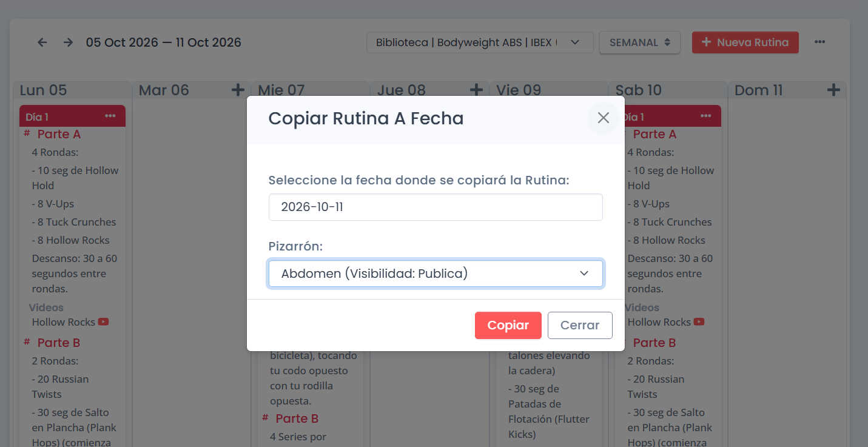Image resolution: width=868 pixels, height=447 pixels.
Task: Edit the date field 2026-10-11
Action: pyautogui.click(x=436, y=207)
